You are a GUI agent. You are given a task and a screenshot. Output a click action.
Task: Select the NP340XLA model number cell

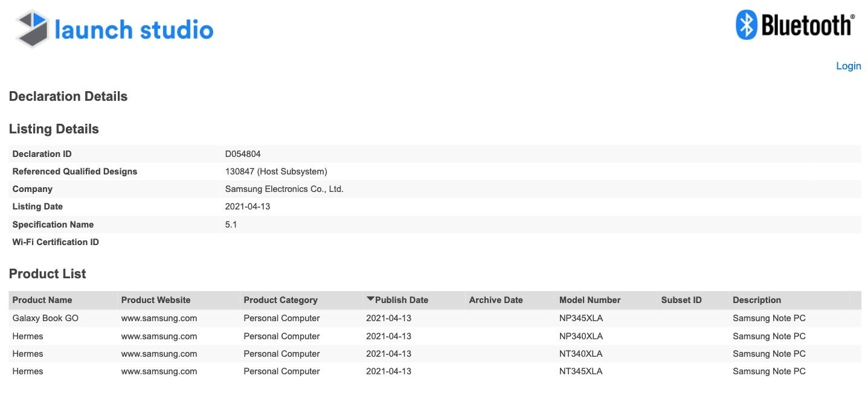581,336
